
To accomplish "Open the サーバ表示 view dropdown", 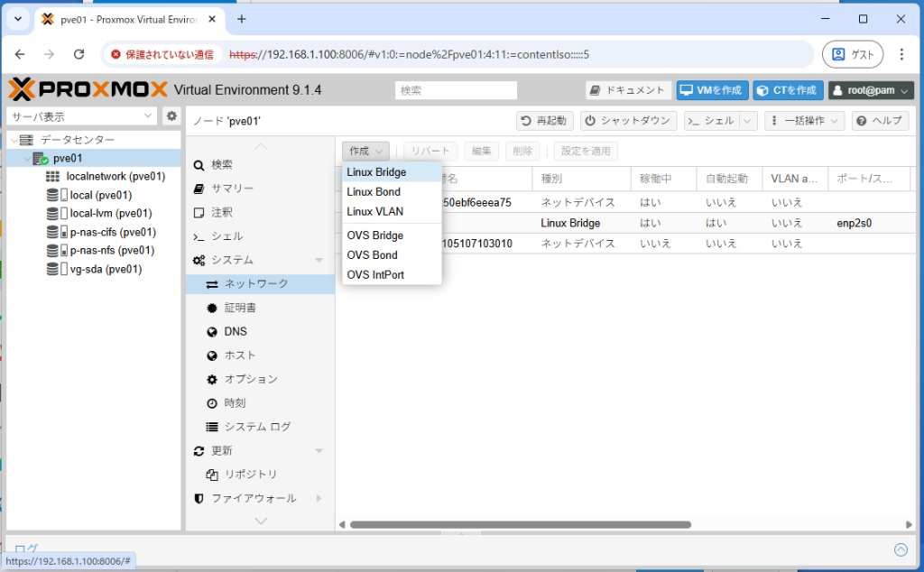I will [x=82, y=116].
